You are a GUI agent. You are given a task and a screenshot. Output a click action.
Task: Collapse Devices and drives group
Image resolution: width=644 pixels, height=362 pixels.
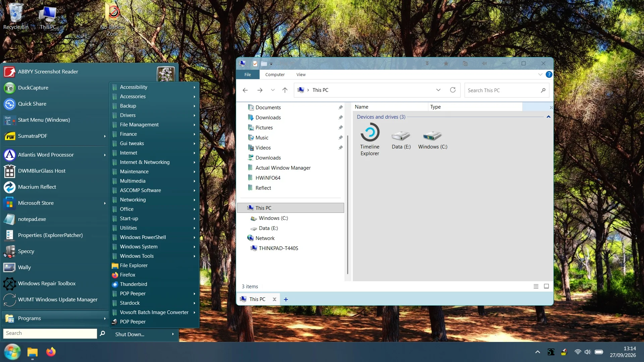coord(548,117)
